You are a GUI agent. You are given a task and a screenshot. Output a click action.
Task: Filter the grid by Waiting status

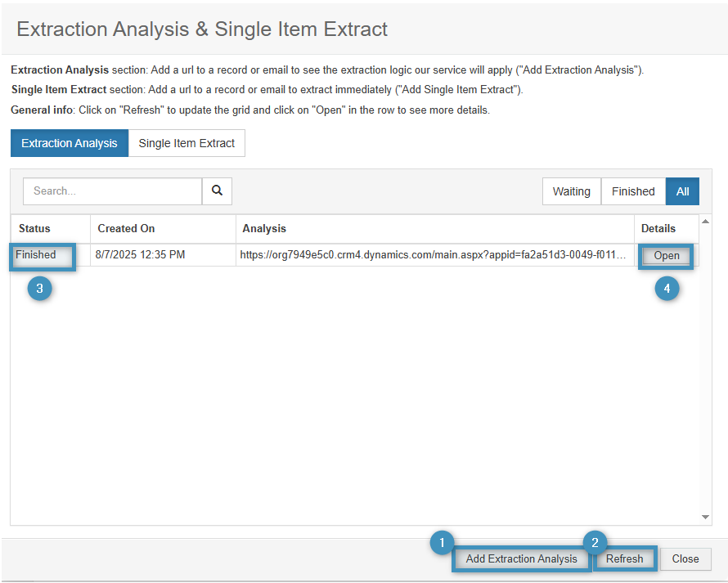(x=571, y=191)
